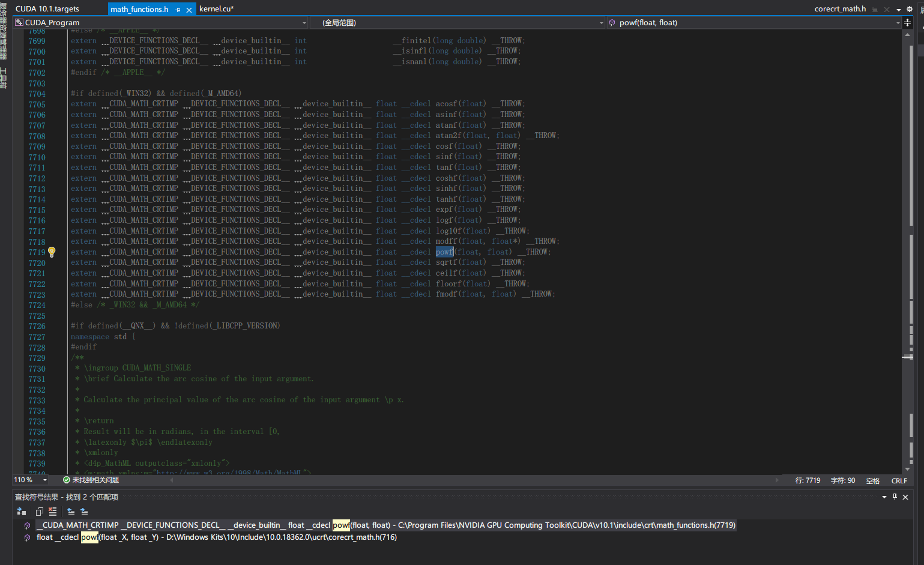Click the group-by icon in Find Symbol Results

22,512
